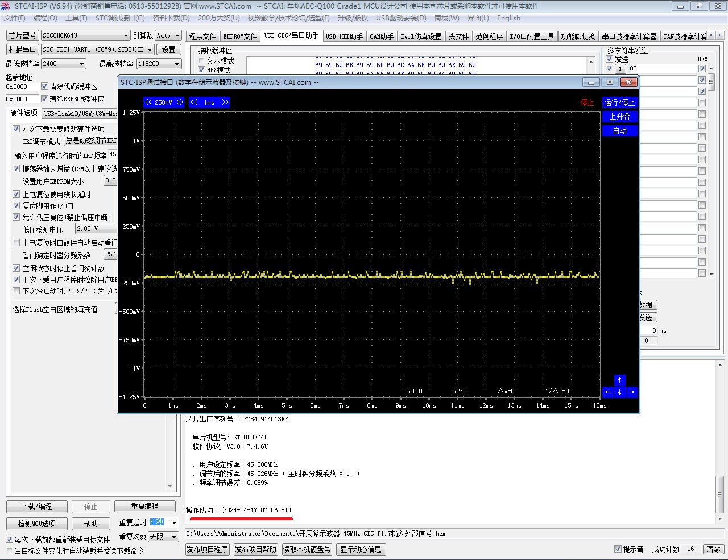Image resolution: width=728 pixels, height=560 pixels.
Task: Click the 下载/编程 button
Action: click(37, 507)
